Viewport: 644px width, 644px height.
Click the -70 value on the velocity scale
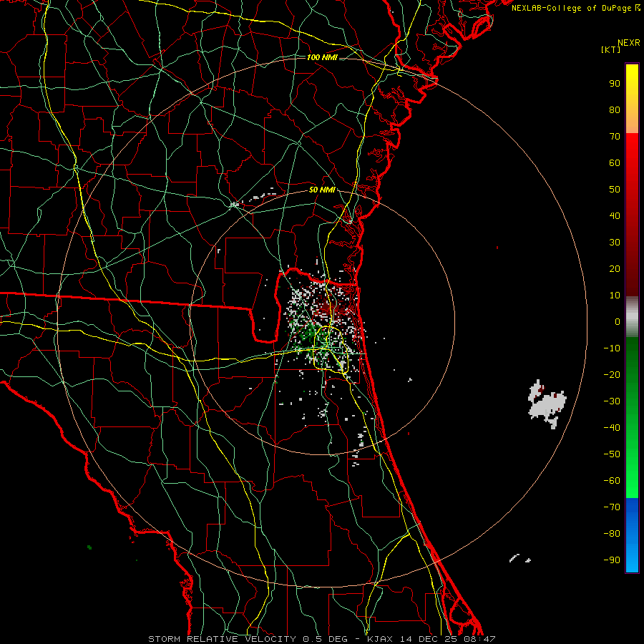pyautogui.click(x=612, y=507)
